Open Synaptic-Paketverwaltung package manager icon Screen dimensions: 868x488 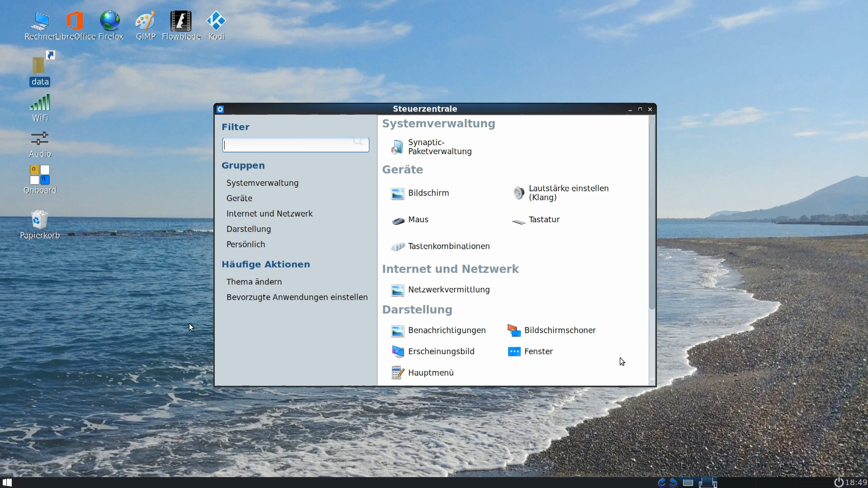[x=397, y=147]
